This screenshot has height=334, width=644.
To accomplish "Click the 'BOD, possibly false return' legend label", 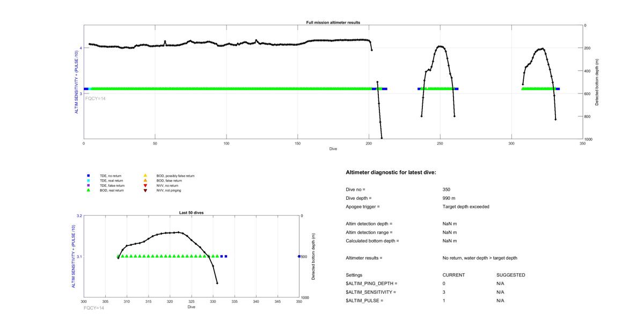I will point(175,176).
